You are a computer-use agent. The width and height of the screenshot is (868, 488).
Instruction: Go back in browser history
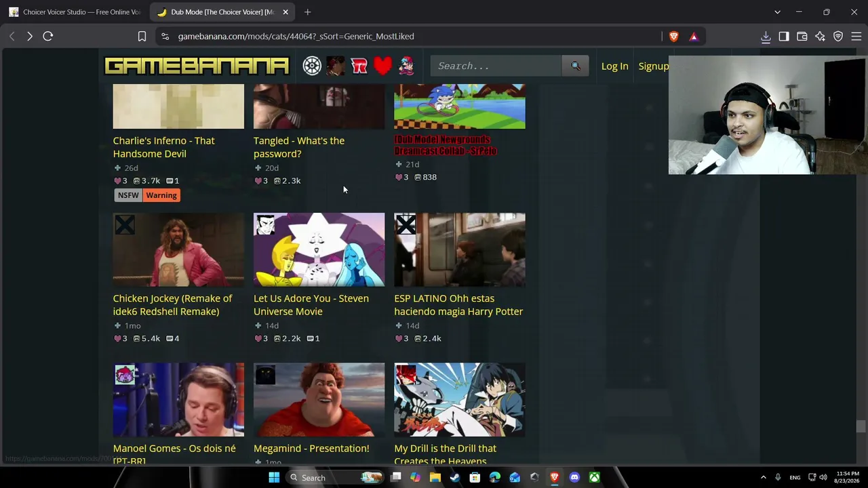[x=12, y=36]
